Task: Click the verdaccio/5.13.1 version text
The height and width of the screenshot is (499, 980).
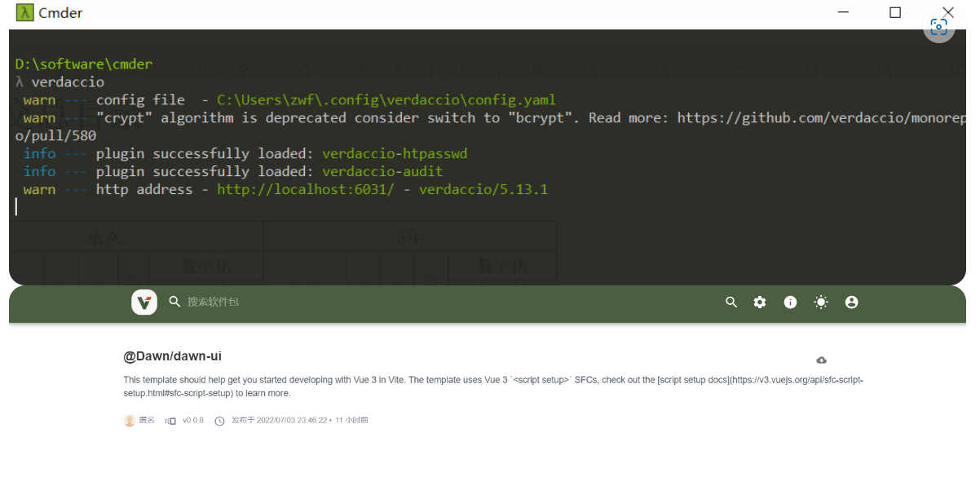Action: (483, 190)
